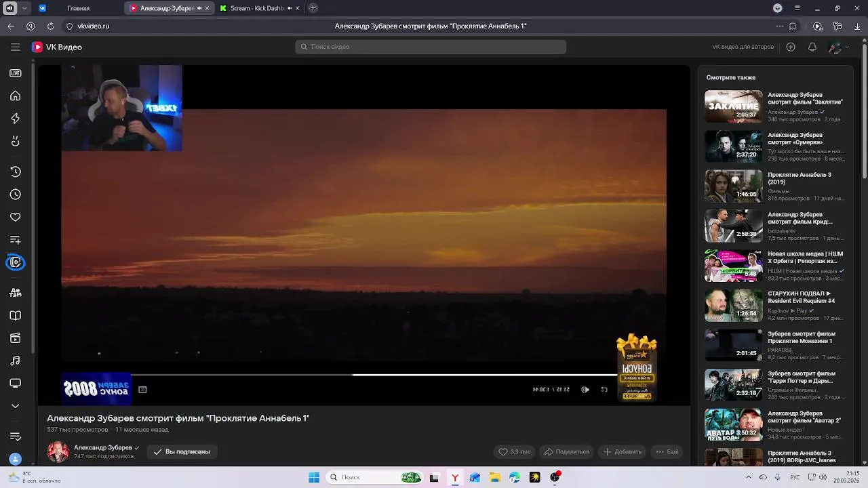Viewport: 868px width, 488px height.
Task: Mute the Stream - Kick Dashboard tab audio
Action: (290, 8)
